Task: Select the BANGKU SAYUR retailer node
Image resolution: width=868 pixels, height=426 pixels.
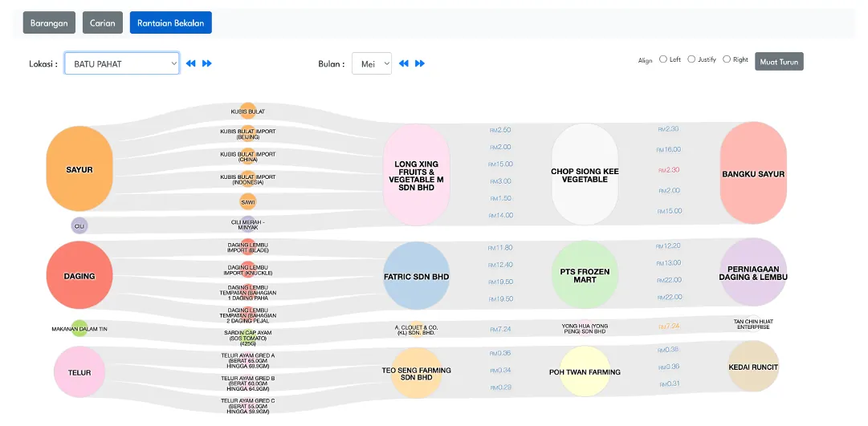Action: click(753, 173)
